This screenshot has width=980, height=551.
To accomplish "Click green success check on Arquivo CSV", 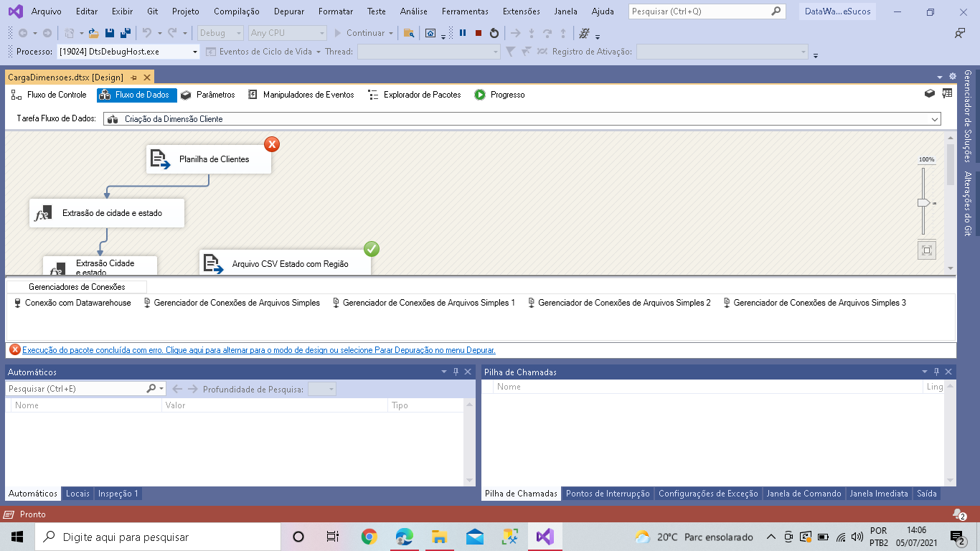I will pyautogui.click(x=372, y=249).
